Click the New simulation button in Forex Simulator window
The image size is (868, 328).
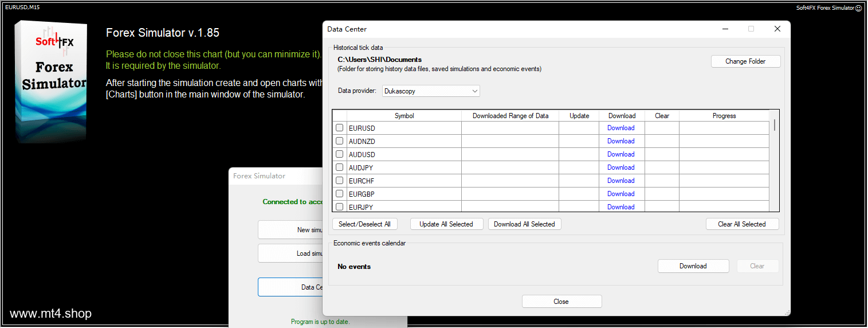coord(290,230)
